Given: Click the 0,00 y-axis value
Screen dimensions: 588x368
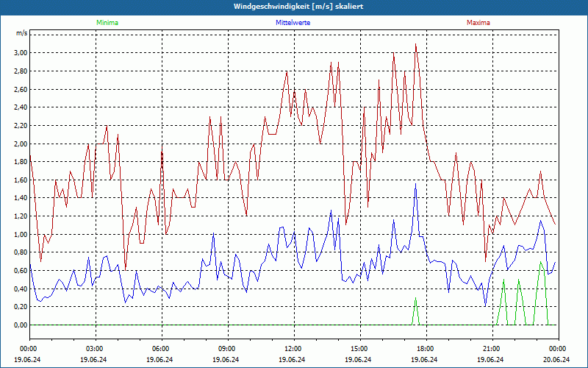Looking at the screenshot, I should tap(21, 325).
